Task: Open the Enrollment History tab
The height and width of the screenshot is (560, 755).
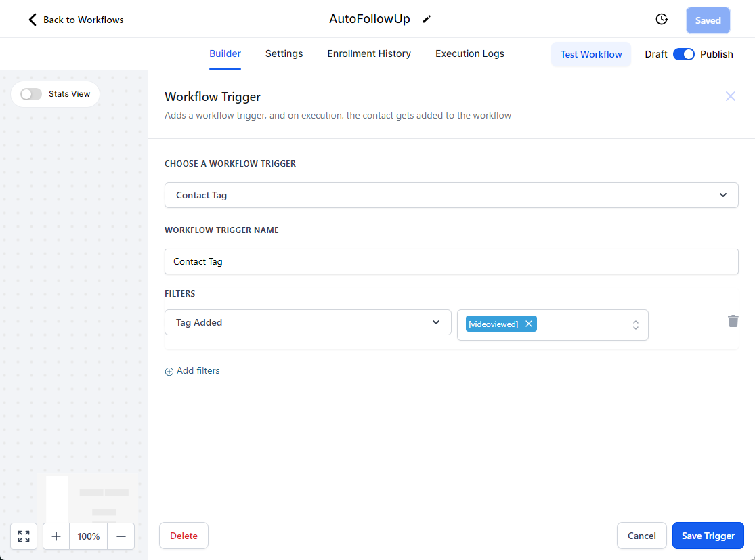Action: (369, 53)
